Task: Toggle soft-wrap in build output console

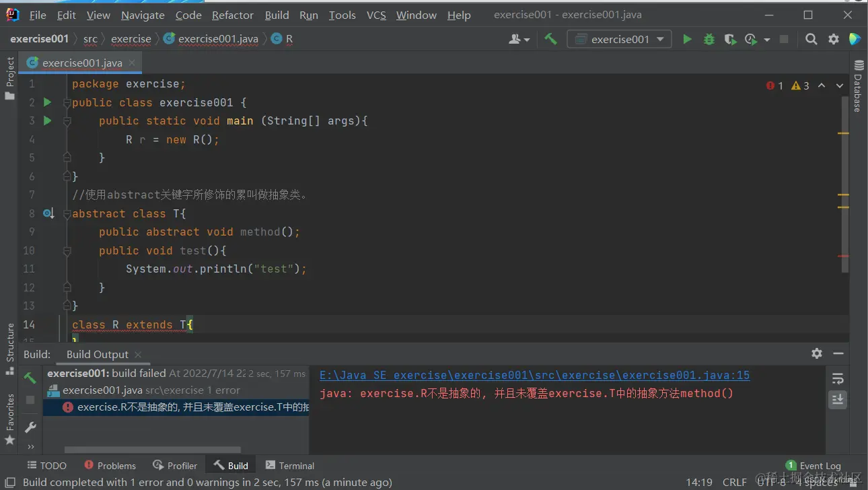Action: (x=838, y=378)
